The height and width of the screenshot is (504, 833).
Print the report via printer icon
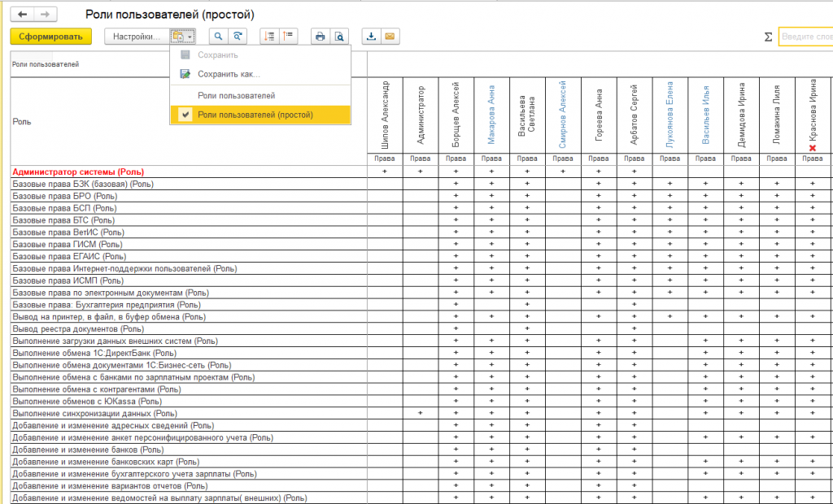320,37
